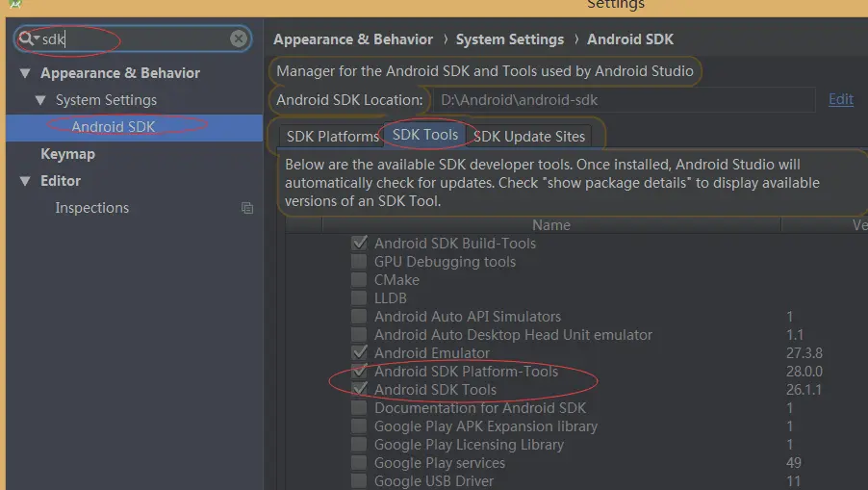Clear the sdk search text with the X icon
The height and width of the screenshot is (490, 868).
(x=239, y=39)
